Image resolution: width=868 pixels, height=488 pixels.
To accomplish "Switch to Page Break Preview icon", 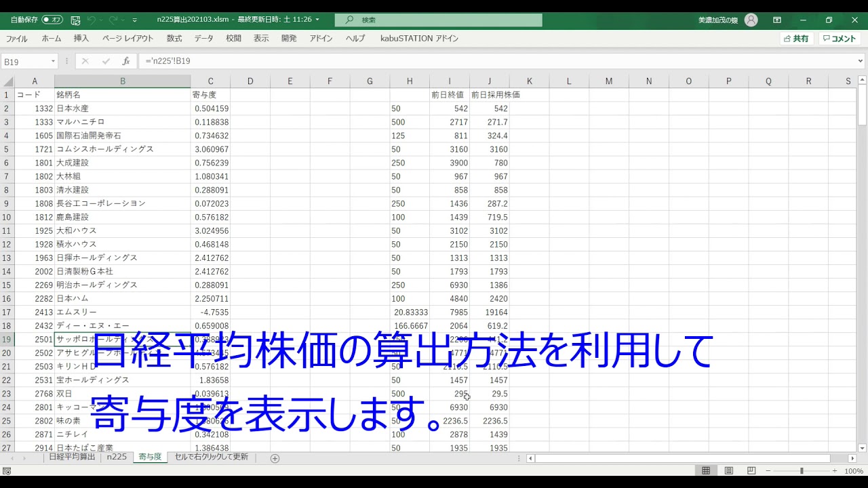I will [x=751, y=471].
